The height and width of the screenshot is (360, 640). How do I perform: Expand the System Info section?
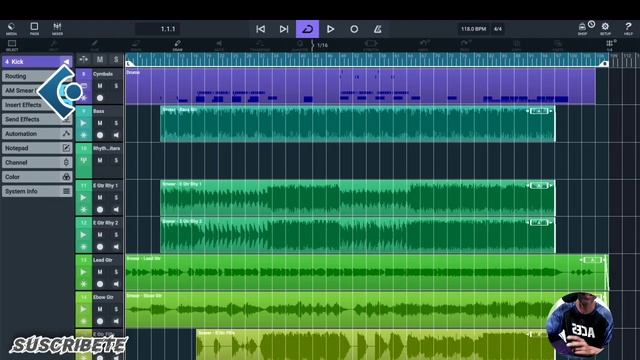click(x=37, y=191)
